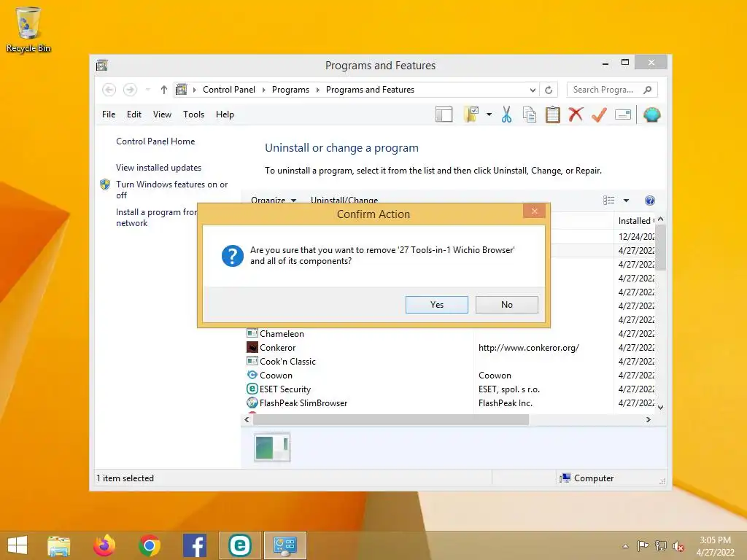Image resolution: width=747 pixels, height=560 pixels.
Task: Click the muted volume tray icon
Action: point(678,546)
